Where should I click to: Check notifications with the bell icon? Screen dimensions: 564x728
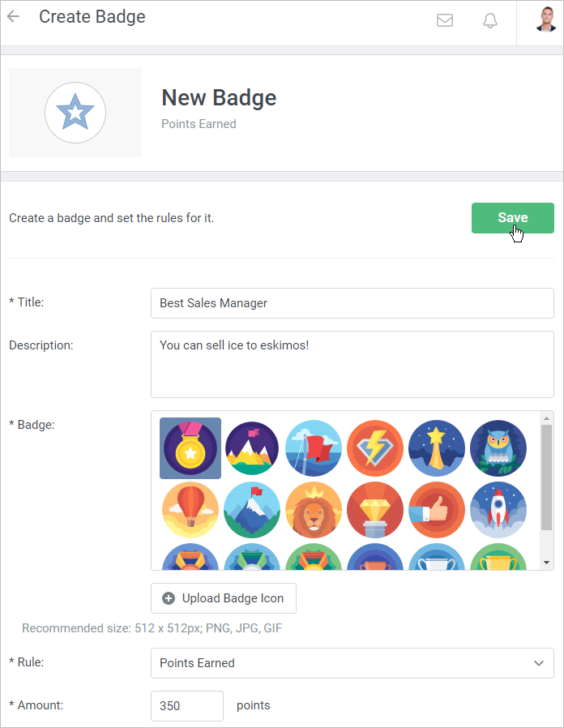pyautogui.click(x=489, y=20)
